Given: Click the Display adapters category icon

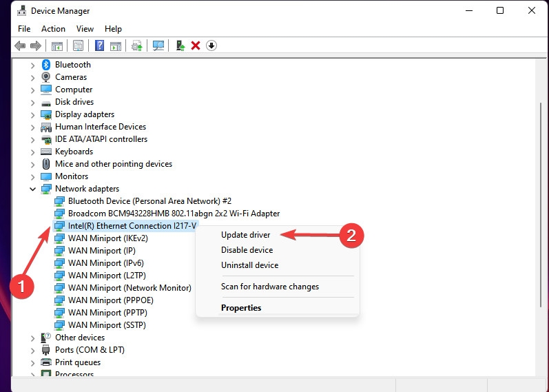Looking at the screenshot, I should pos(46,114).
